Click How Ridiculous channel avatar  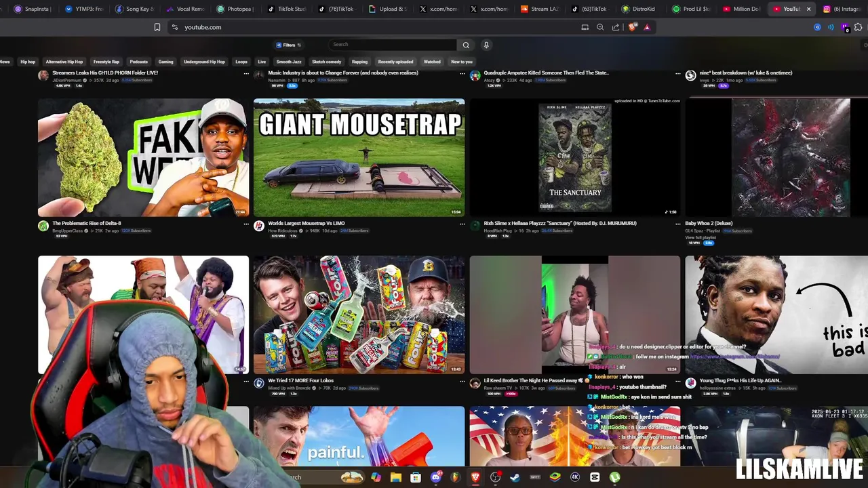tap(259, 226)
